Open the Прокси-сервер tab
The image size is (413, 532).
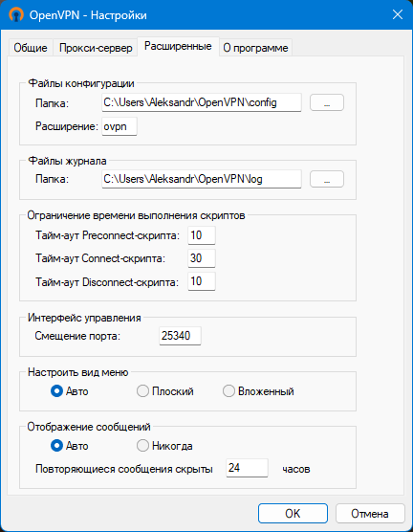click(x=96, y=48)
